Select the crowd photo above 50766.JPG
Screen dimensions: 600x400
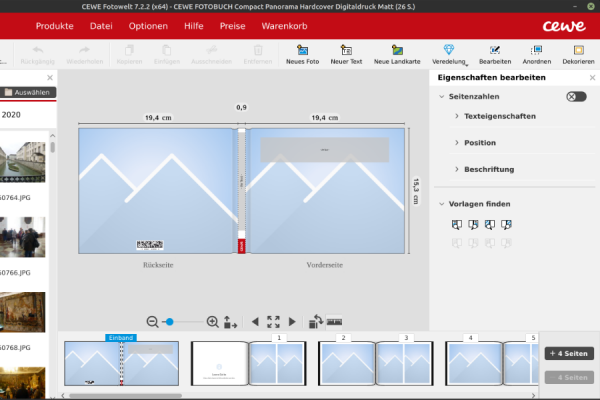point(23,237)
